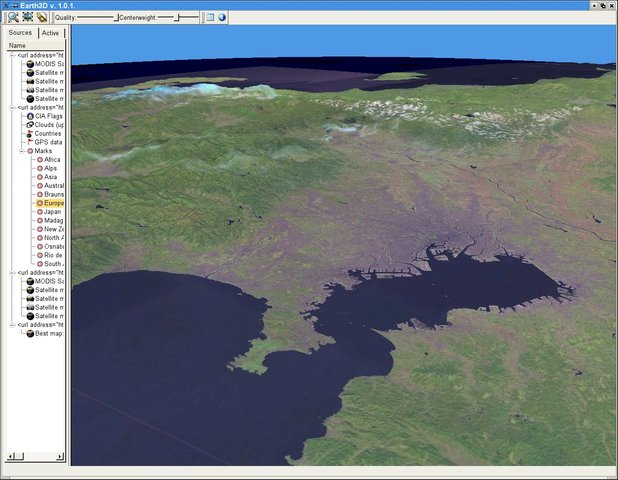Viewport: 618px width, 480px height.
Task: Collapse the Marks tree node
Action: pyautogui.click(x=22, y=151)
